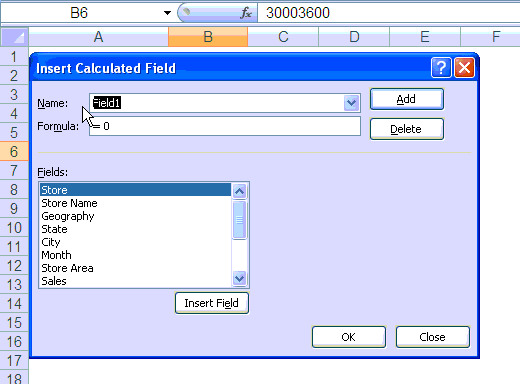Confirm the dialog with OK
The image size is (520, 384).
pyautogui.click(x=349, y=337)
